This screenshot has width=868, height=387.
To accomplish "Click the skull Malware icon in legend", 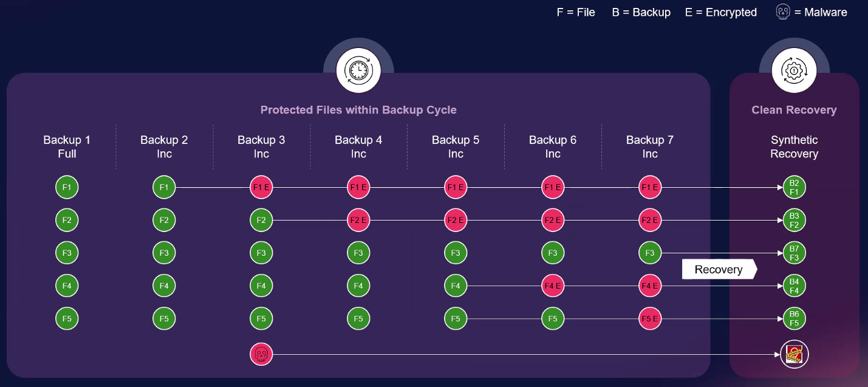I will 784,12.
